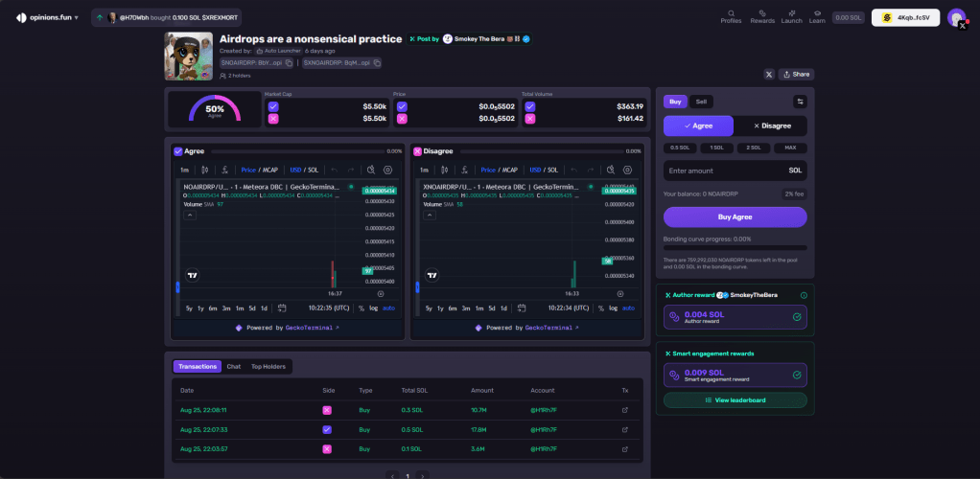Open 1m interval dropdown in Agree chart
Screen dimensions: 980x479
tap(184, 170)
